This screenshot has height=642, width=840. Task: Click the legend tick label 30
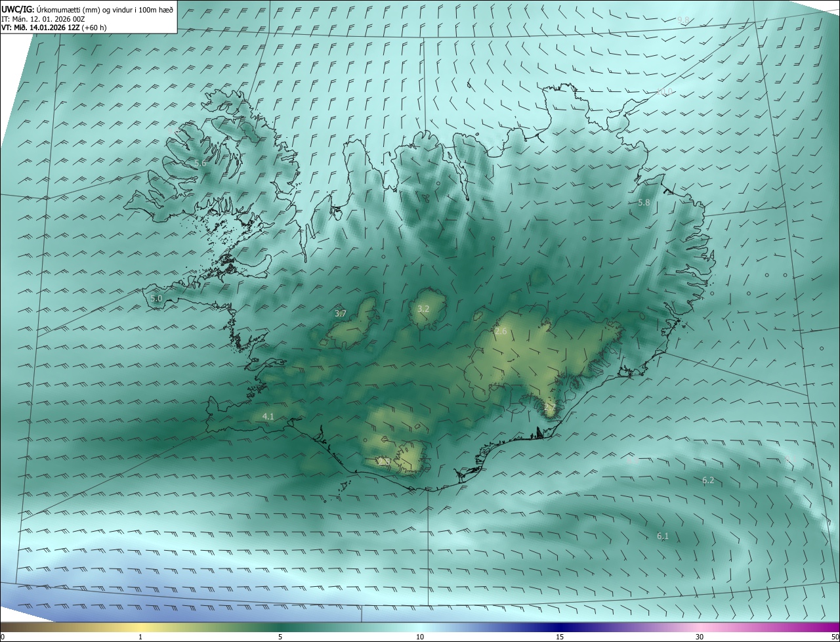point(700,637)
